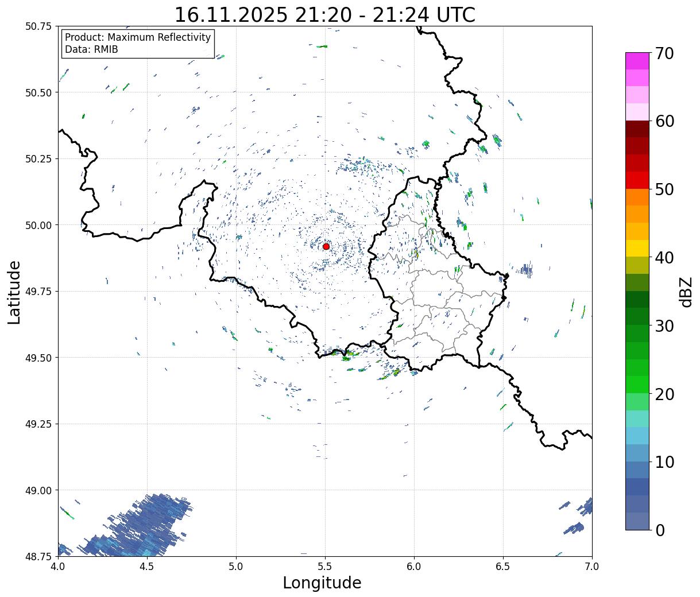Click the colorbar tick label '50'
This screenshot has width=700, height=597.
[664, 189]
